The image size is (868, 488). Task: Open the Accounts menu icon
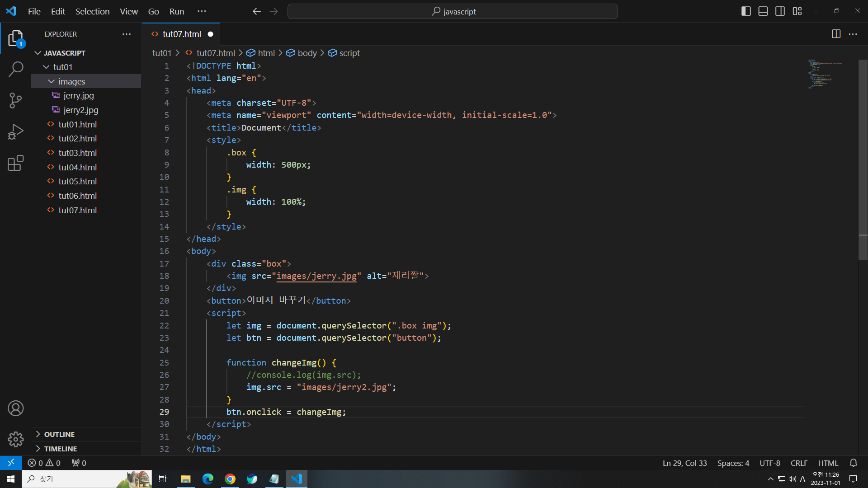pyautogui.click(x=16, y=408)
